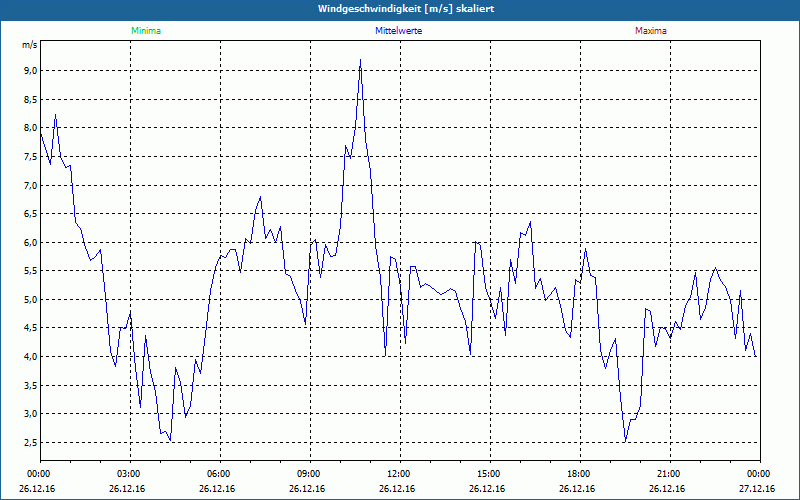800x500 pixels.
Task: Click the '27.12.16' date label
Action: pos(757,489)
